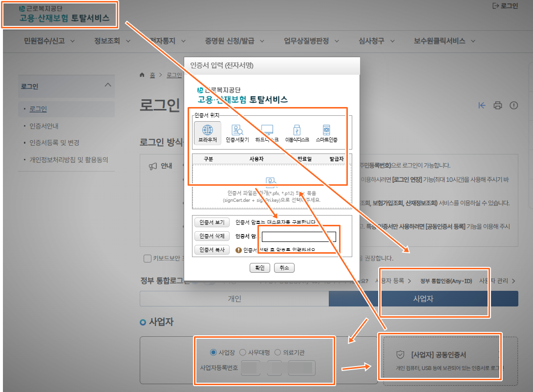Open the info exclamation circle icon

513,106
